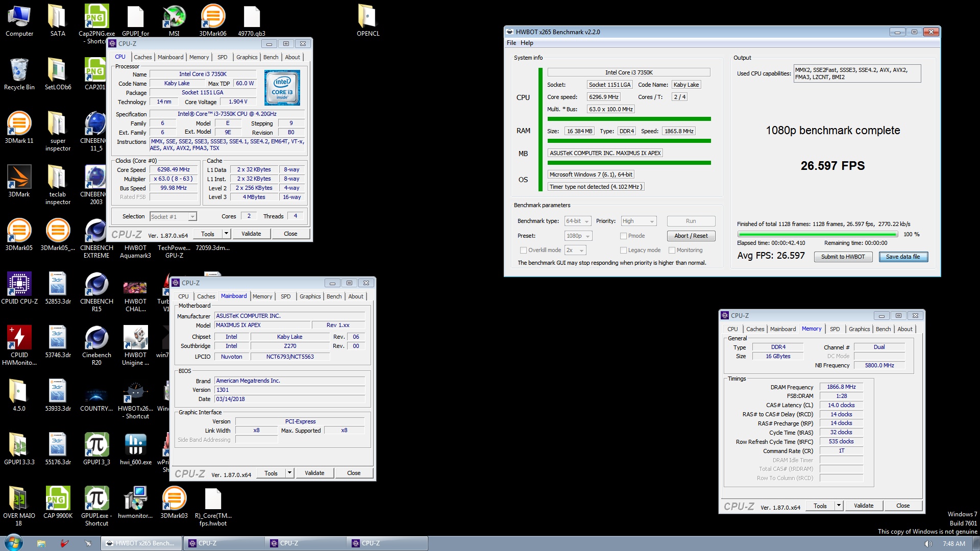
Task: Open the super inspector folder
Action: point(58,132)
